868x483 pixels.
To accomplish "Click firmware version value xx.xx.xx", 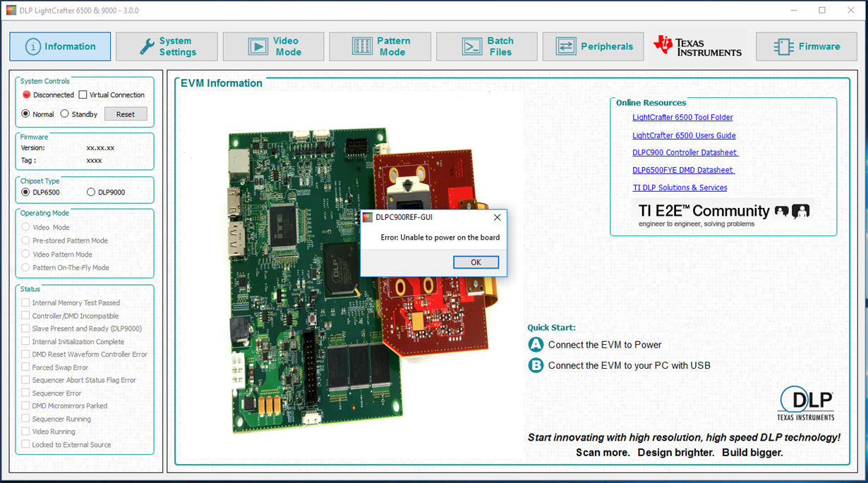I will click(100, 148).
